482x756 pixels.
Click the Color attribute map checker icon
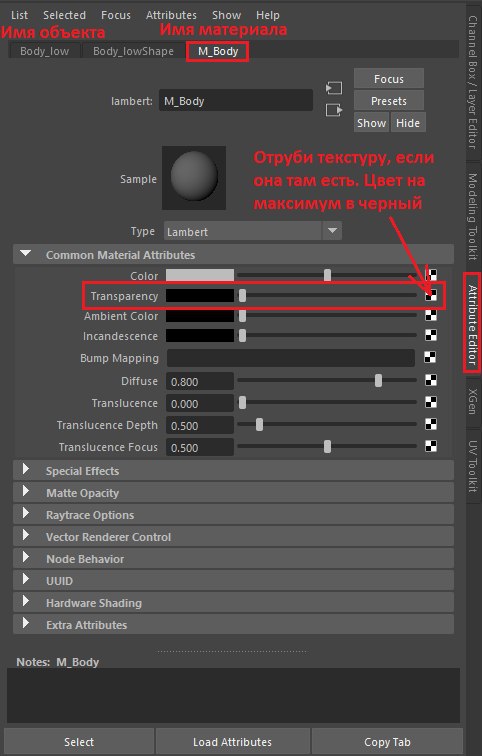click(431, 275)
